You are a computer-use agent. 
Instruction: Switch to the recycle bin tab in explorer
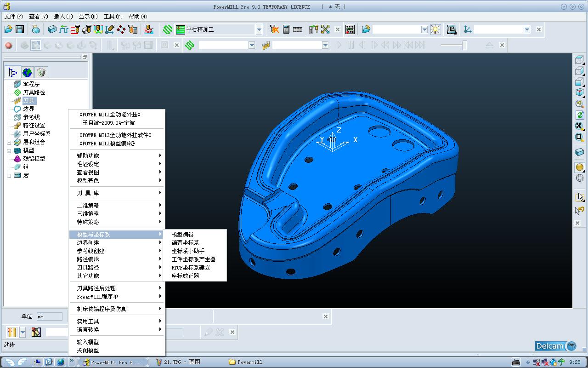click(x=41, y=72)
